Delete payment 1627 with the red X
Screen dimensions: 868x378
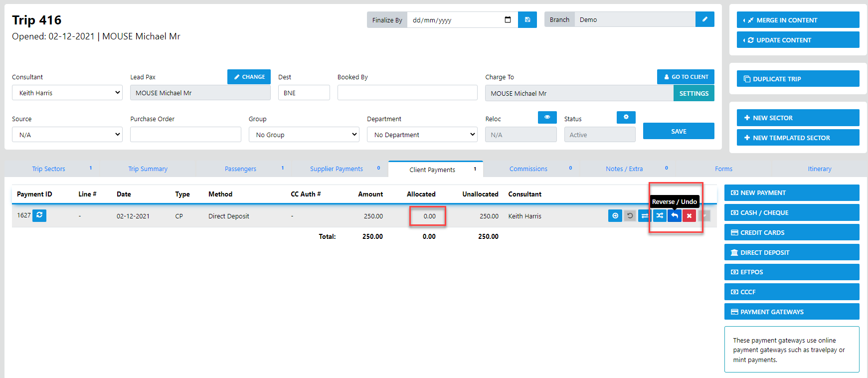[689, 216]
